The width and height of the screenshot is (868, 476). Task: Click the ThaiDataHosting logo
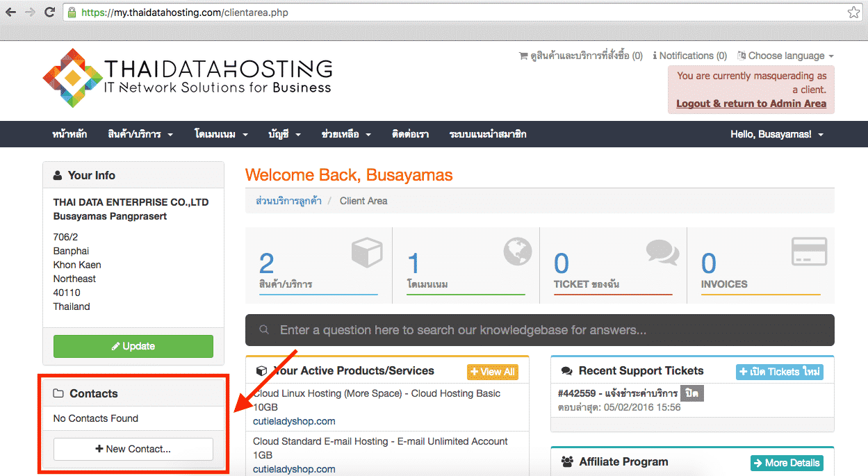pos(187,78)
